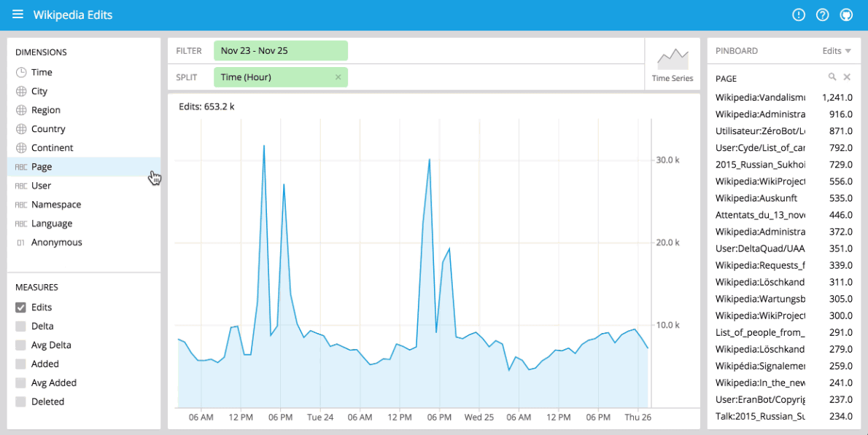
Task: Enable the Avg Added measure checkbox
Action: 20,383
